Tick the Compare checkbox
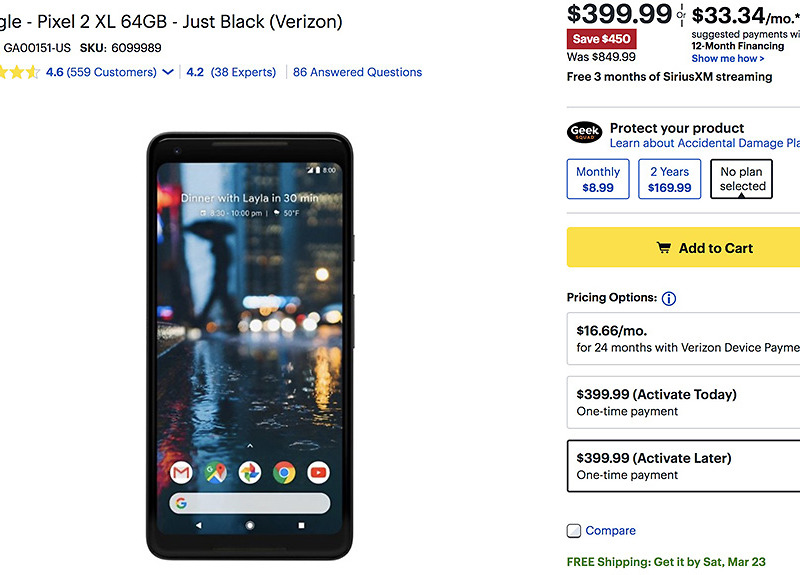Image resolution: width=800 pixels, height=575 pixels. (x=574, y=531)
